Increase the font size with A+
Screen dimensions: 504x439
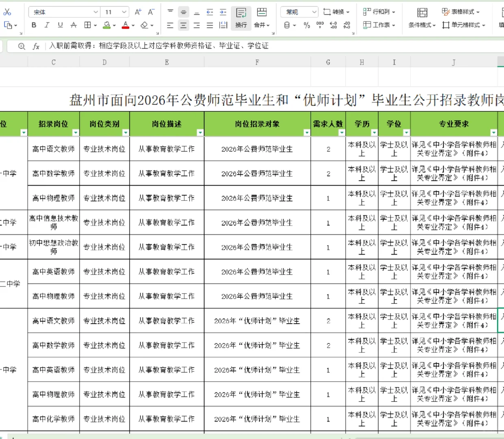(138, 12)
